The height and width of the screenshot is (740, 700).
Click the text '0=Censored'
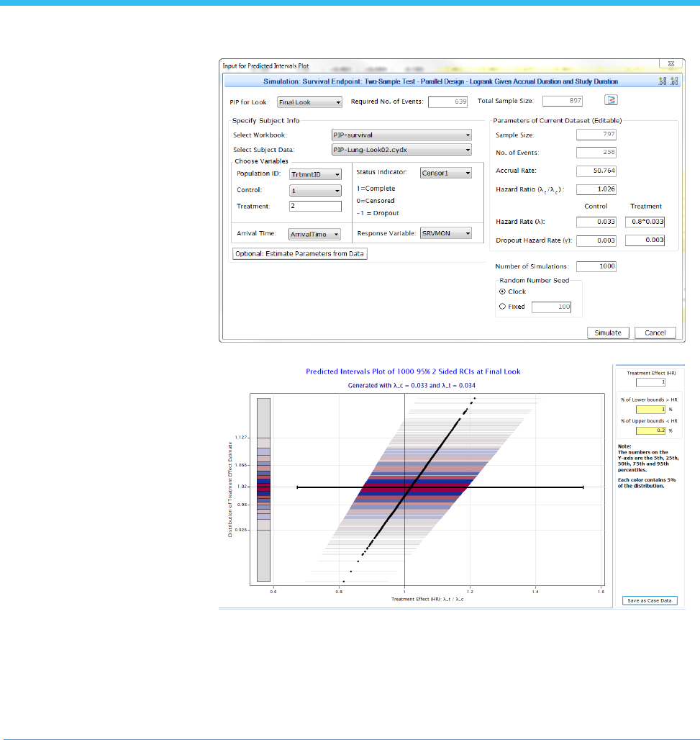click(376, 201)
